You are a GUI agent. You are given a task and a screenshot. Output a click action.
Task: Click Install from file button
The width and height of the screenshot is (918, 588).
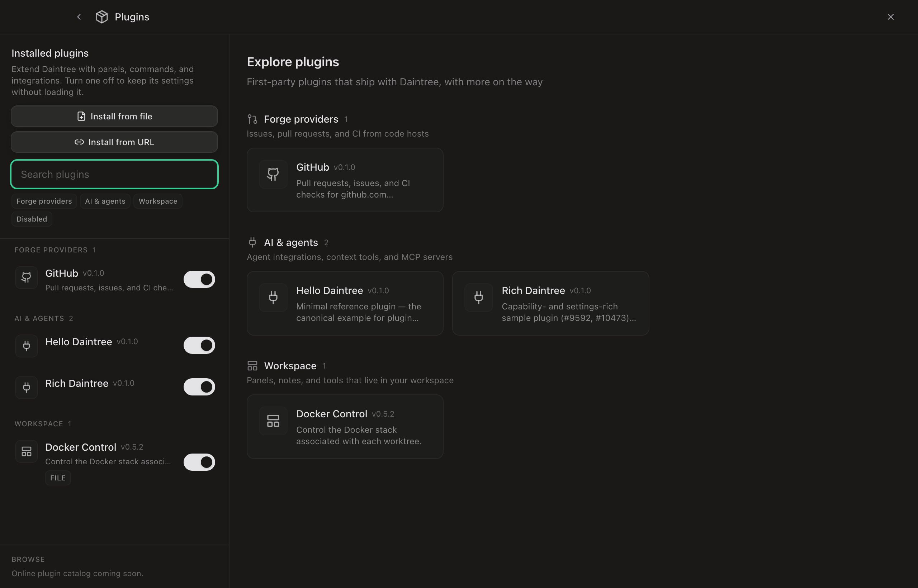(x=114, y=116)
